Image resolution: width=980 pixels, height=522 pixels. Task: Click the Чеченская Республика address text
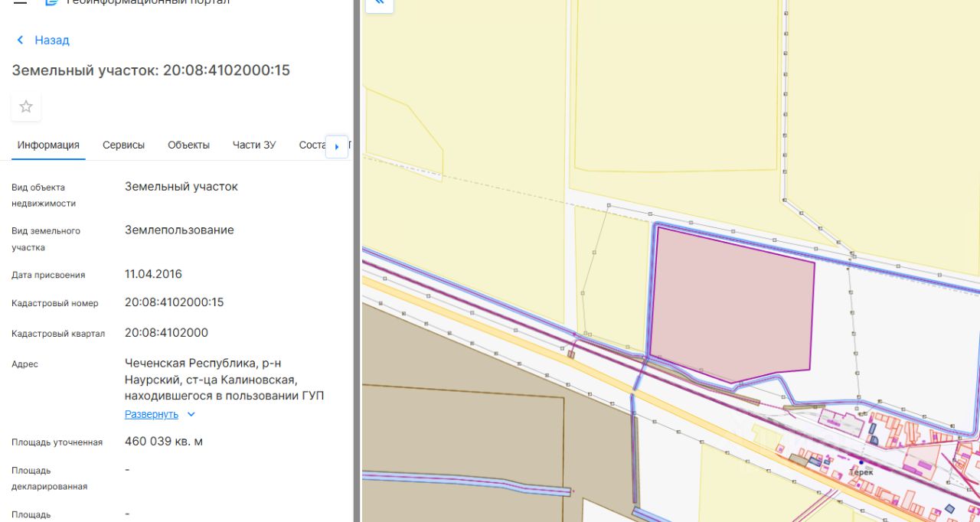224,380
